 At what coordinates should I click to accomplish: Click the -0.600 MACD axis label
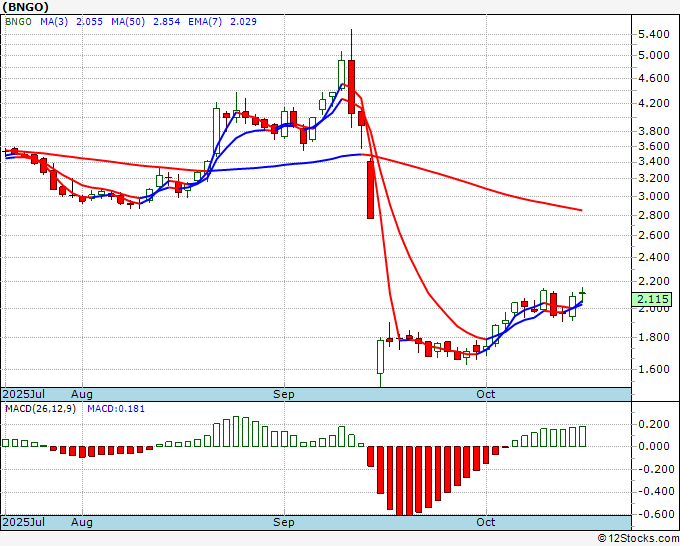coord(652,515)
